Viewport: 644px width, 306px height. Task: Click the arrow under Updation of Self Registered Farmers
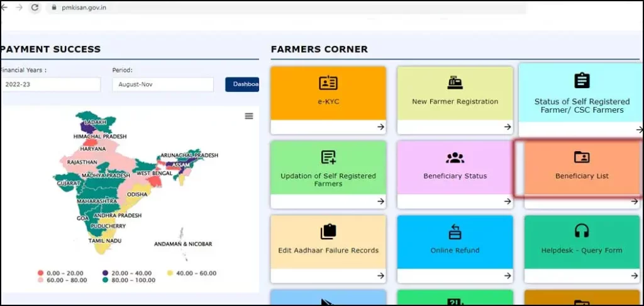(380, 201)
